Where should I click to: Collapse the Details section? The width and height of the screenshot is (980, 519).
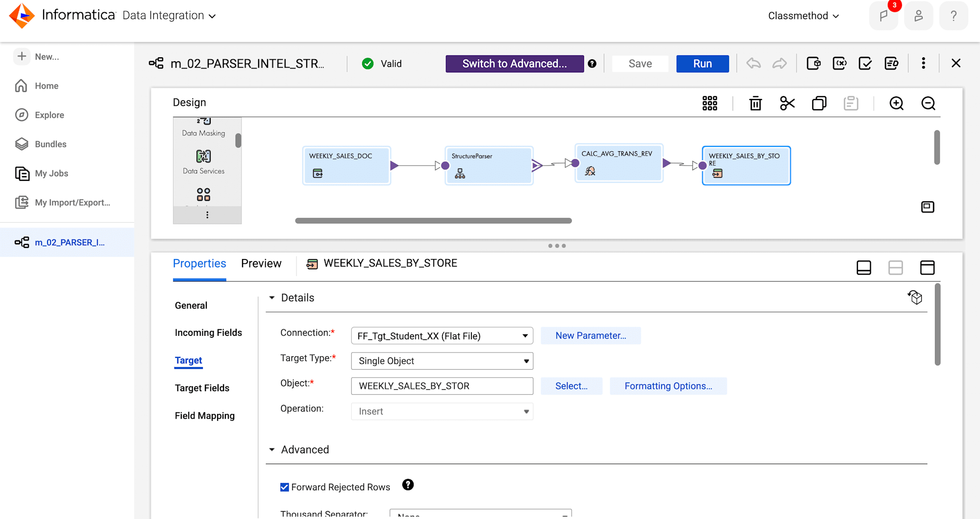tap(272, 298)
